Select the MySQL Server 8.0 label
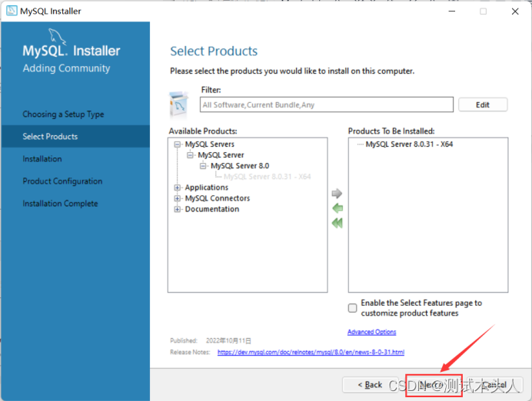Viewport: 532px width, 401px height. pos(240,166)
